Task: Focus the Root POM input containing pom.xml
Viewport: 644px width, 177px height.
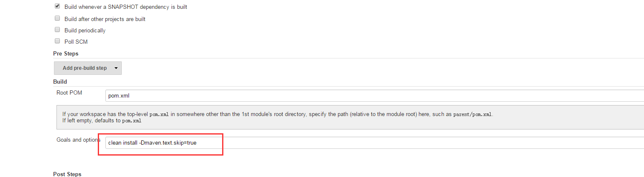Action: (x=375, y=95)
